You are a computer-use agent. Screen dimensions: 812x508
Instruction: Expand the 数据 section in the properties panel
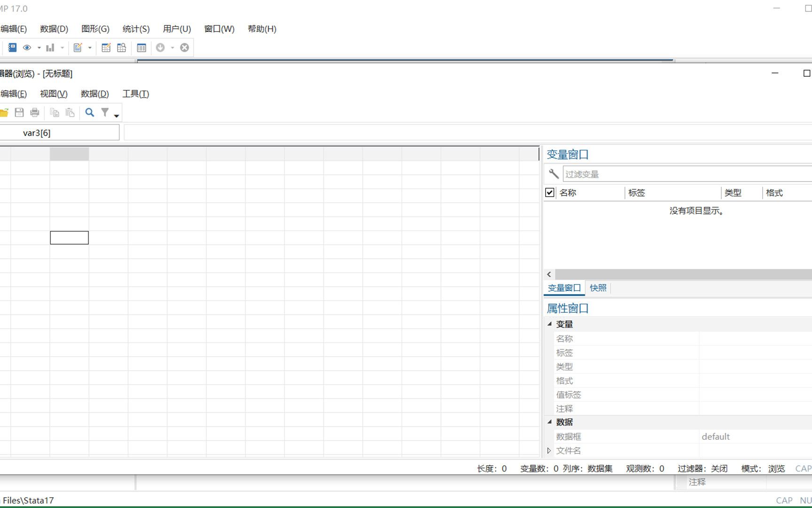(549, 422)
